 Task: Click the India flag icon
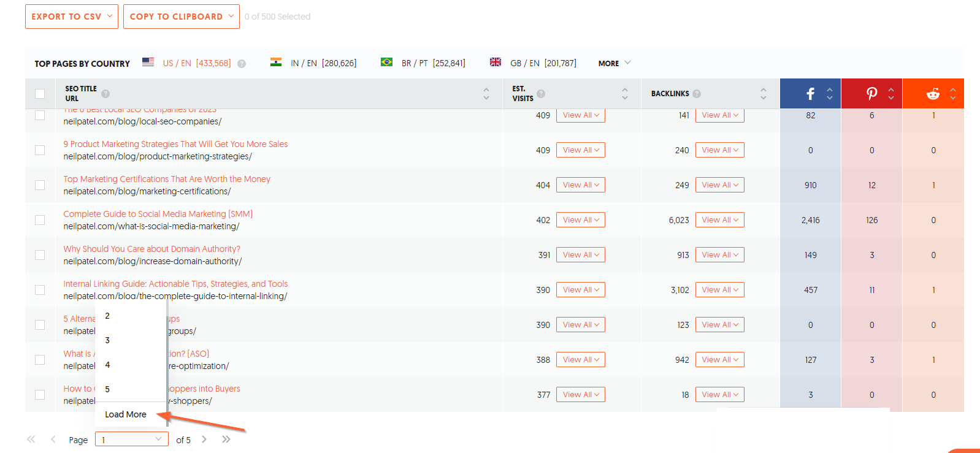pos(276,62)
